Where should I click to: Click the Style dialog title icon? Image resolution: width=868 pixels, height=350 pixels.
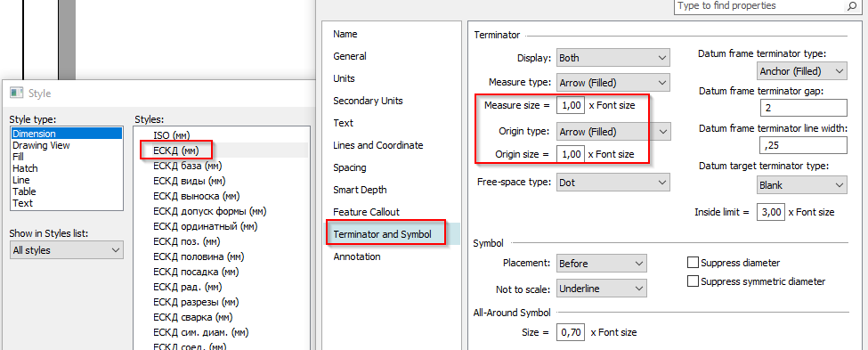point(16,94)
